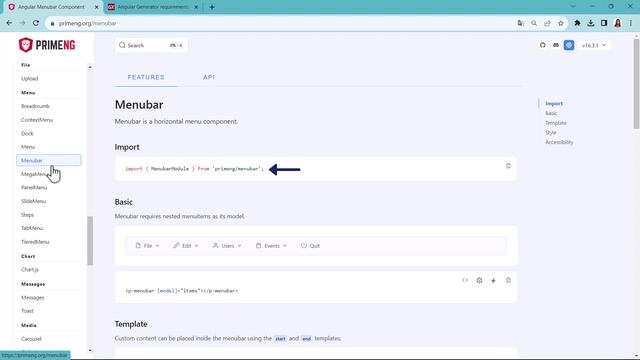Viewport: 640px width, 360px height.
Task: Open Chrome's side panel icon
Action: (604, 23)
